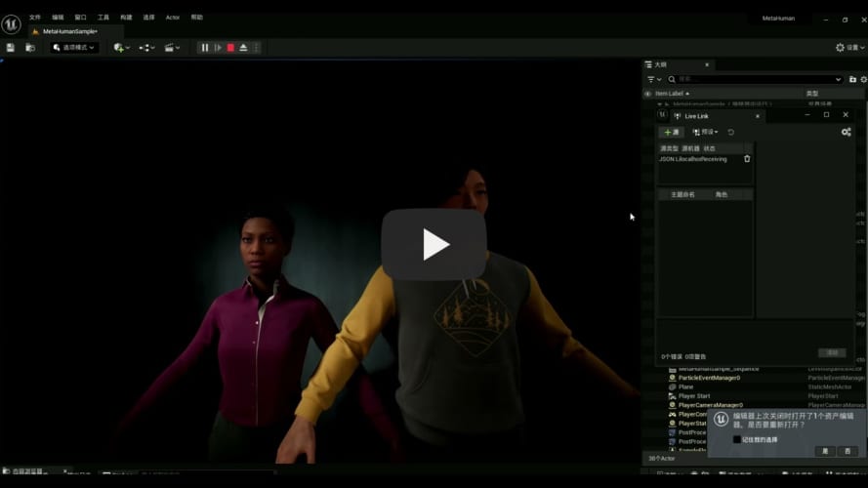Open the cinematics clapperboard dropdown

pos(172,48)
